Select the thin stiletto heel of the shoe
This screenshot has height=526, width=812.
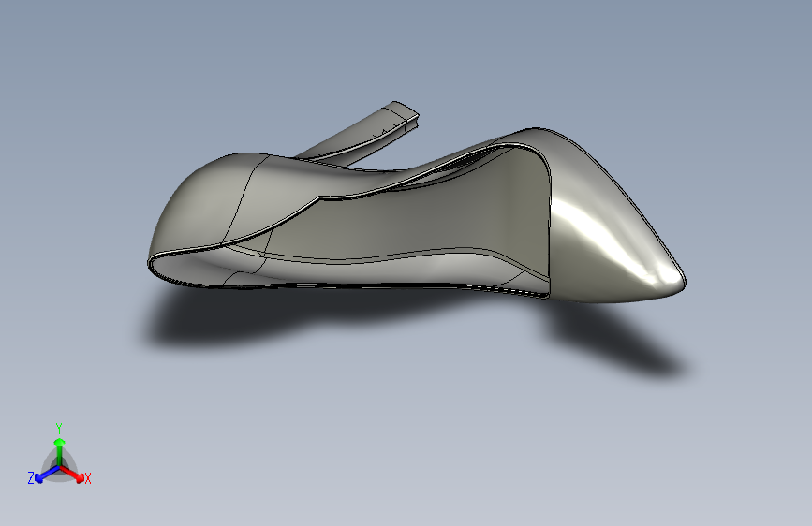point(362,134)
